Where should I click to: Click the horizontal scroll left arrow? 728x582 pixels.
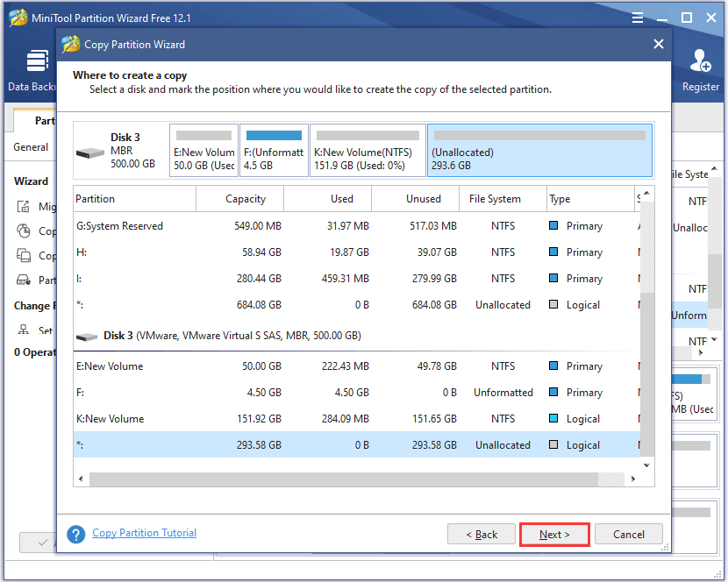point(82,479)
